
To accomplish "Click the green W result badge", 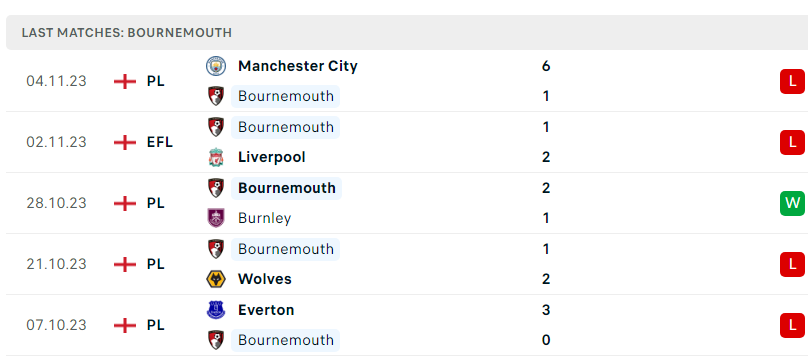I will [x=793, y=203].
